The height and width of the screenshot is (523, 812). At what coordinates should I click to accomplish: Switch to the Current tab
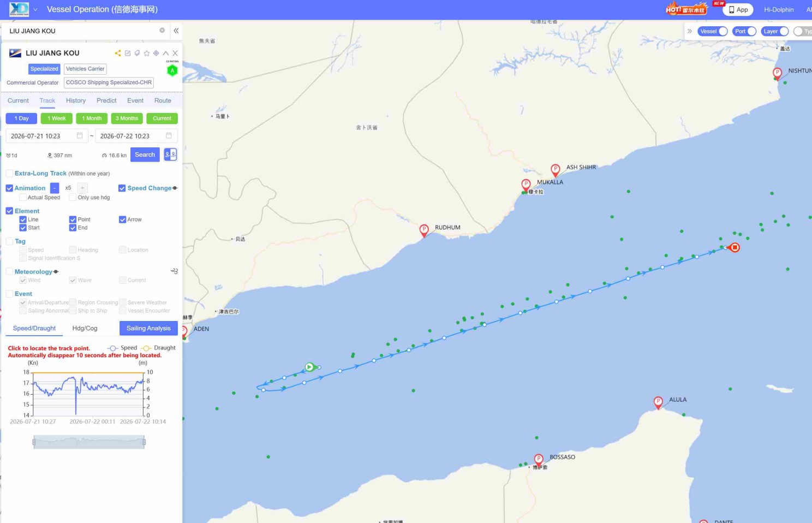[x=18, y=100]
